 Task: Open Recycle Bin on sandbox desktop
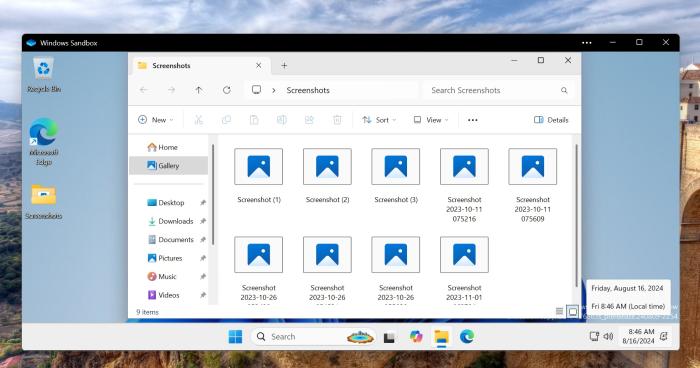44,75
